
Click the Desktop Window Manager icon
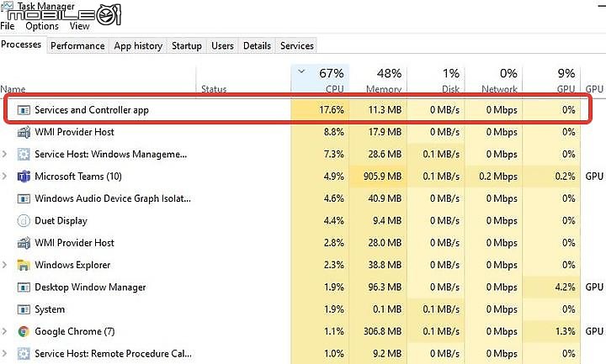[x=24, y=288]
